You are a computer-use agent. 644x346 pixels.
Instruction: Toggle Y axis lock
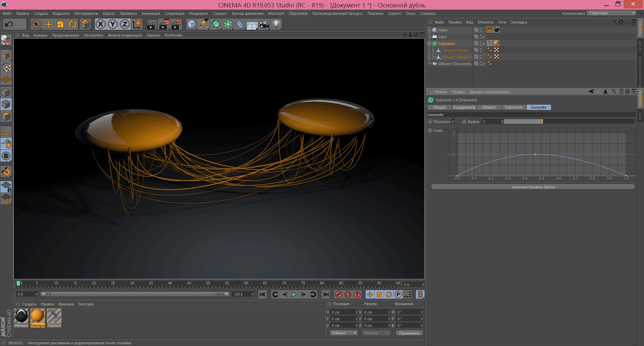[113, 24]
